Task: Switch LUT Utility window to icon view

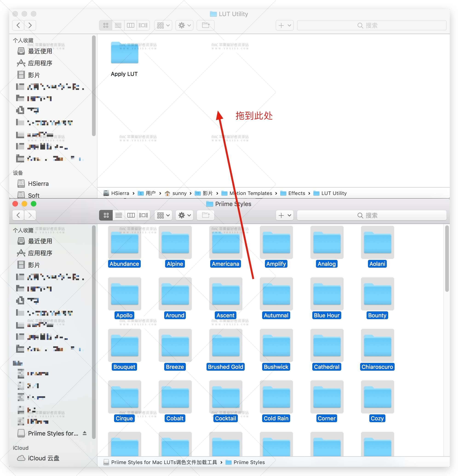Action: click(106, 25)
